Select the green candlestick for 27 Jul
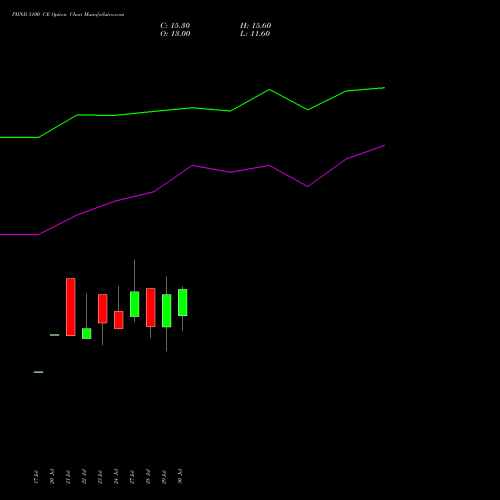Screen dimensions: 500x500 [x=135, y=304]
